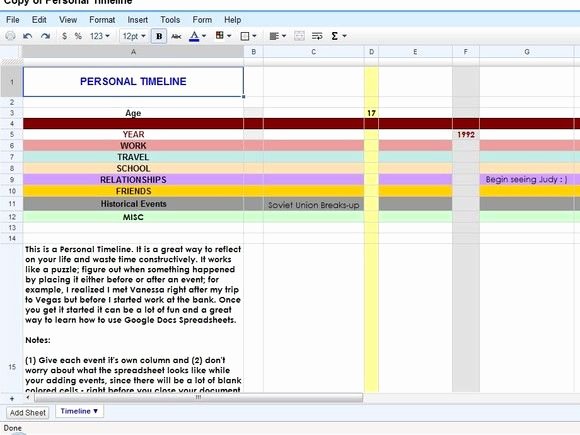Select the TRAVEL label cell
Image resolution: width=580 pixels, height=435 pixels.
(x=133, y=157)
